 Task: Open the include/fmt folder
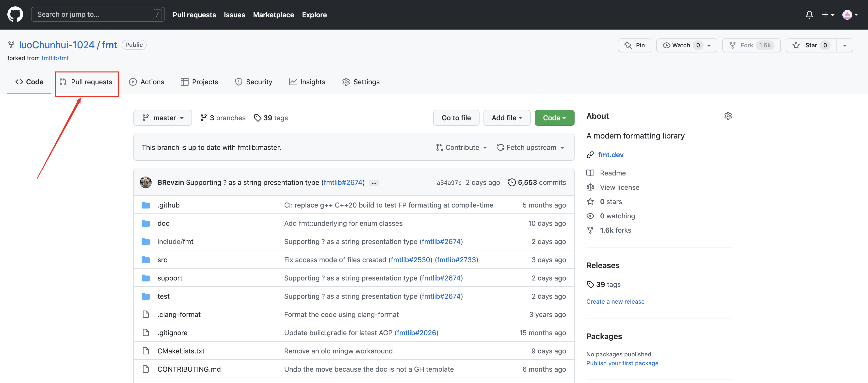tap(175, 242)
